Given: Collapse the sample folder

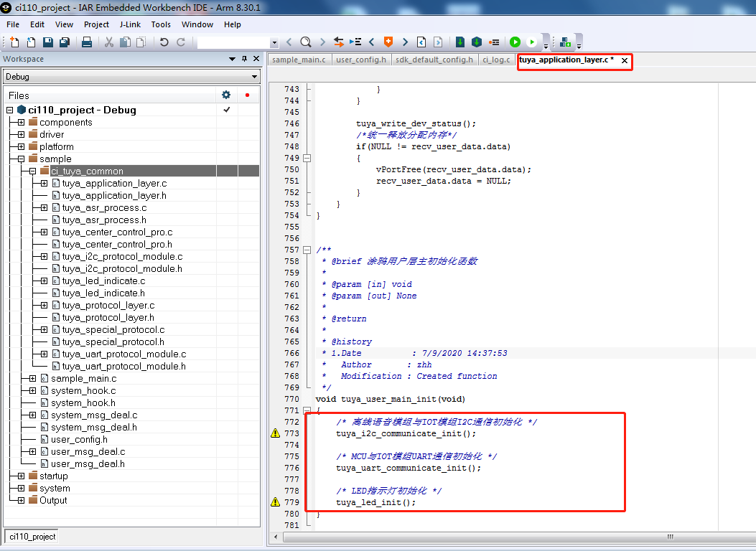Looking at the screenshot, I should pos(22,159).
